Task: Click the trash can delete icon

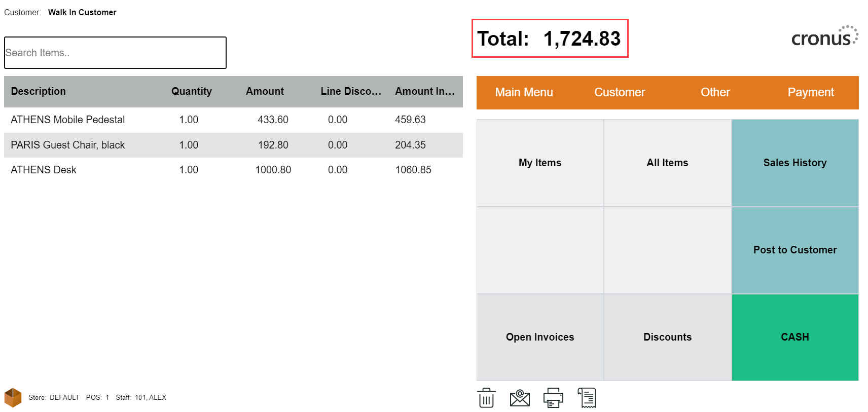Action: (x=486, y=398)
